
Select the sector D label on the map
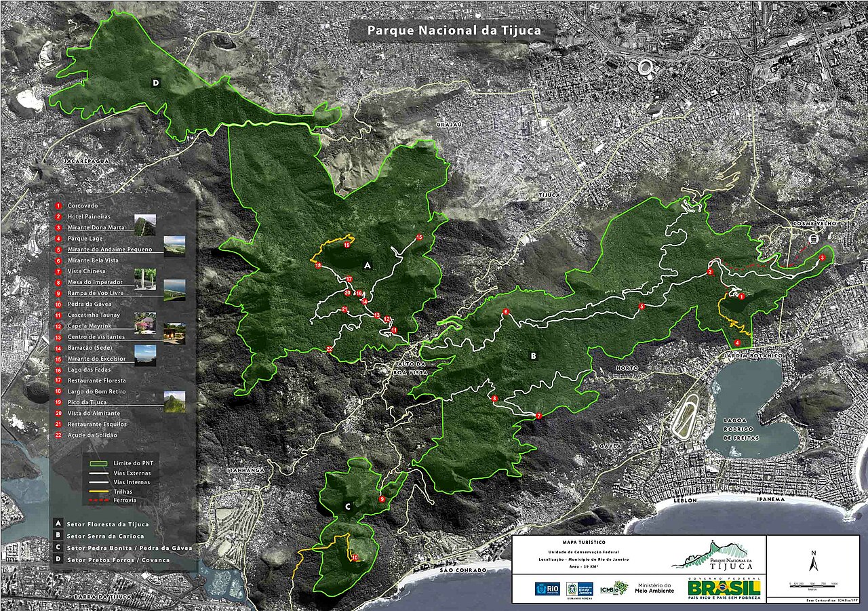156,83
